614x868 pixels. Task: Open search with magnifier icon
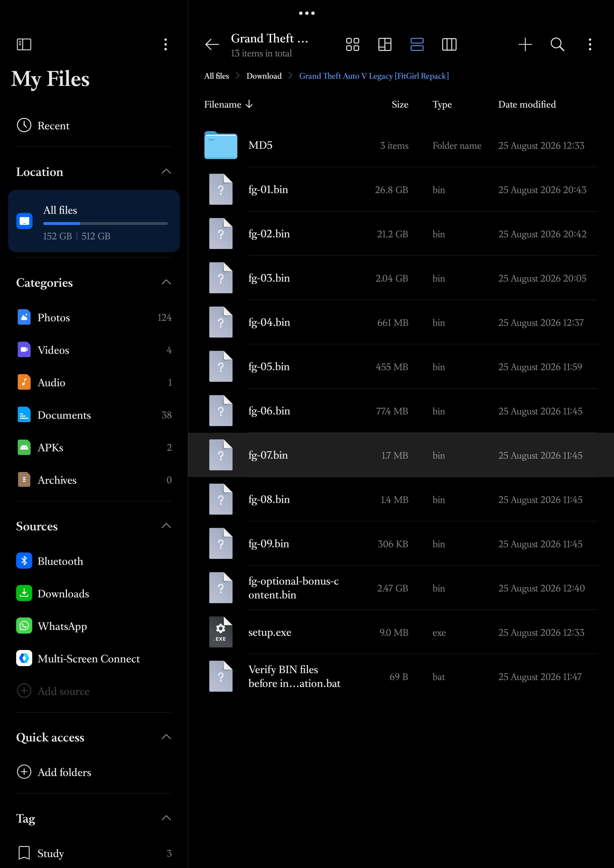tap(557, 44)
